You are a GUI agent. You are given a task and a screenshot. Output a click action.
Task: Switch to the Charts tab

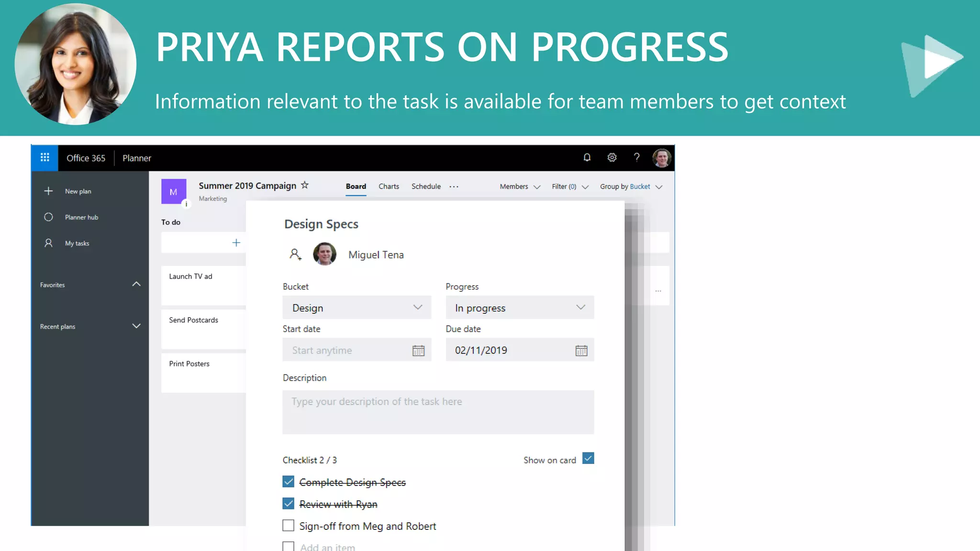(x=389, y=187)
